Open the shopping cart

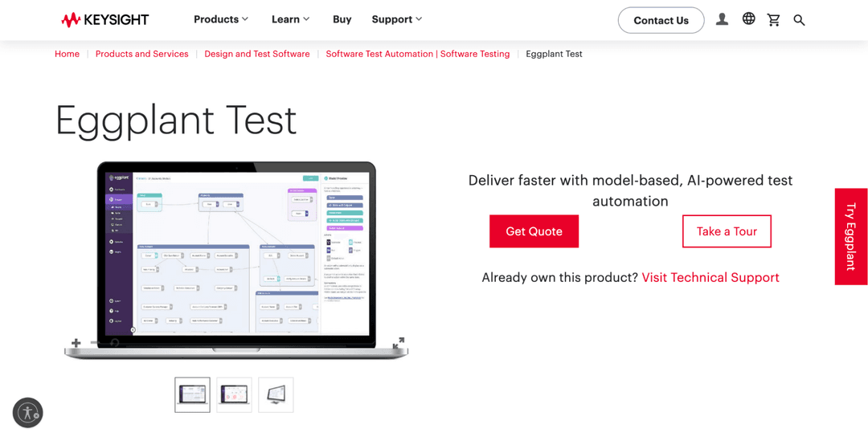tap(774, 20)
